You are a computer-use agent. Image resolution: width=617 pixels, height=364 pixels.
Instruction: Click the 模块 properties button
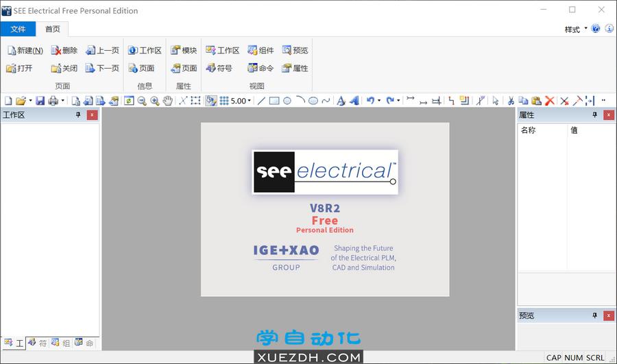click(x=184, y=50)
